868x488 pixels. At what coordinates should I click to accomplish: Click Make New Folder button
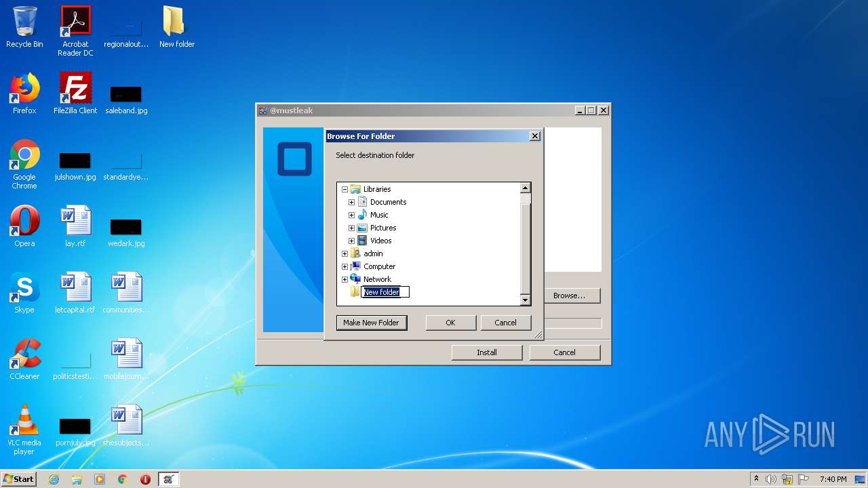[x=371, y=323]
